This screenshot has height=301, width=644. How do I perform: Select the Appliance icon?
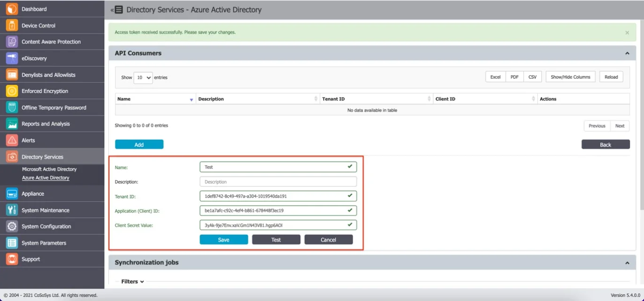click(12, 193)
